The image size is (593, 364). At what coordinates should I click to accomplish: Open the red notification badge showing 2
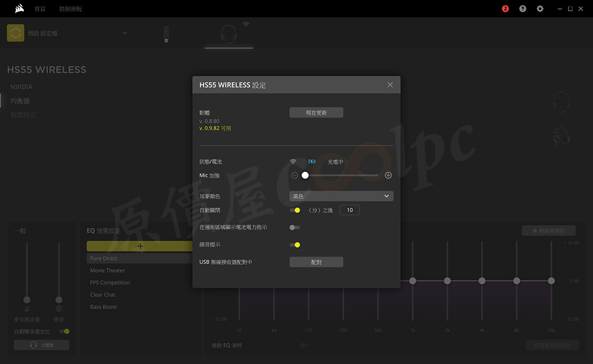[x=505, y=9]
